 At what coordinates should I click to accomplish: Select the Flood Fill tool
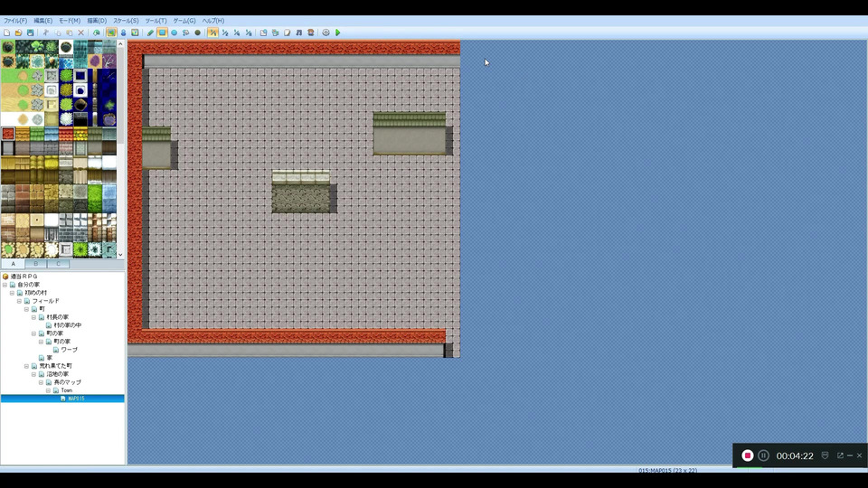pyautogui.click(x=186, y=33)
